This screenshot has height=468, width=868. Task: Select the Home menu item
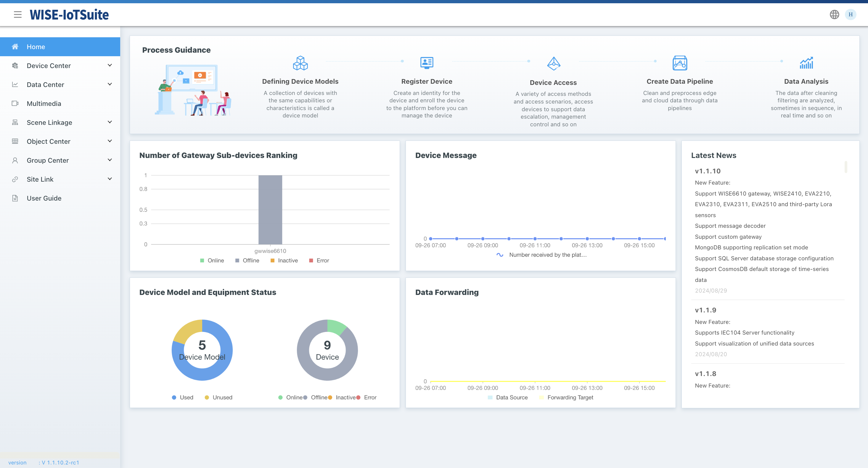(60, 46)
